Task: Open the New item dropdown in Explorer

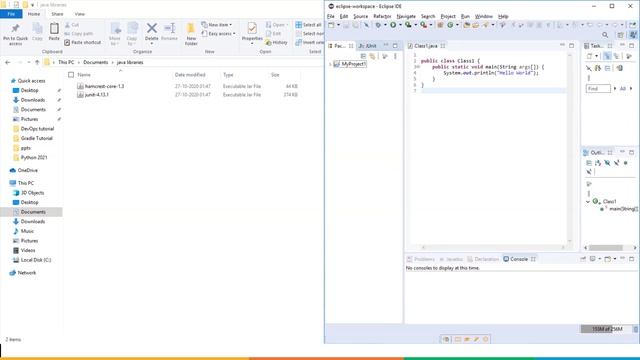Action: click(x=217, y=25)
